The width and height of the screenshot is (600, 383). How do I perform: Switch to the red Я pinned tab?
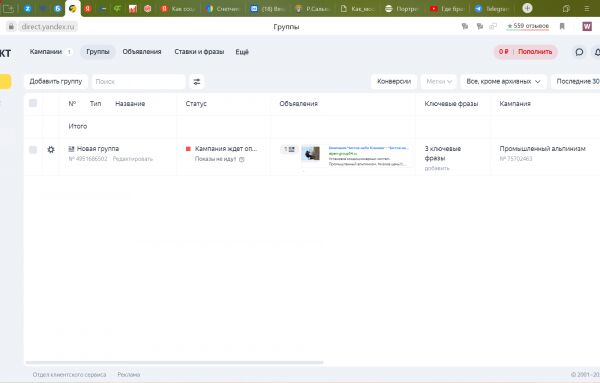(x=88, y=8)
